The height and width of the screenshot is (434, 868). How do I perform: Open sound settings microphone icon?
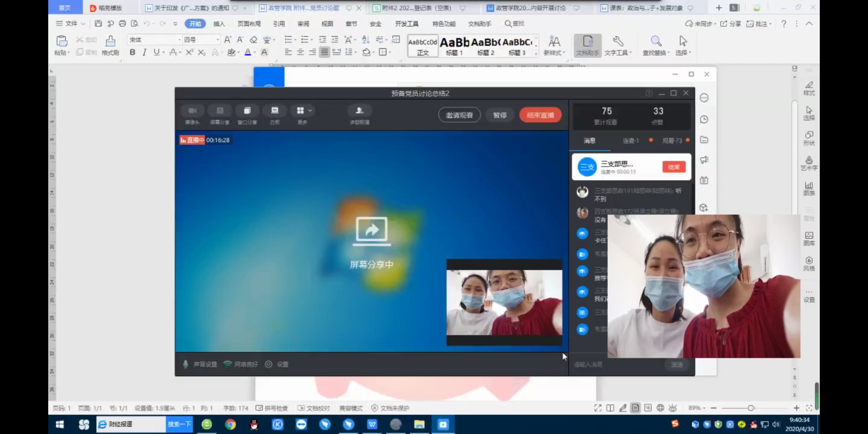point(186,364)
